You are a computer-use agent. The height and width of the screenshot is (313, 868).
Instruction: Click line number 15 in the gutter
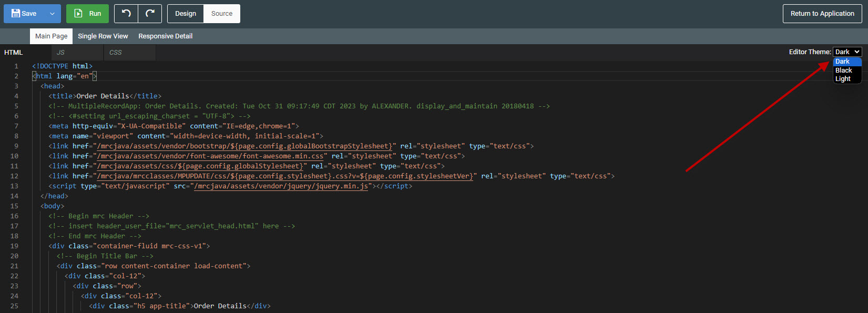coord(14,206)
